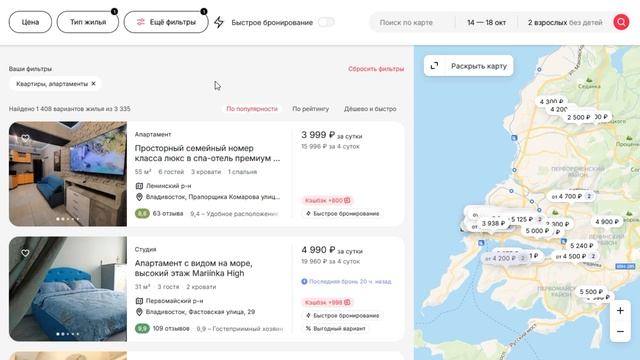Open the Тип жилья filter dropdown
This screenshot has height=360, width=640.
point(88,22)
